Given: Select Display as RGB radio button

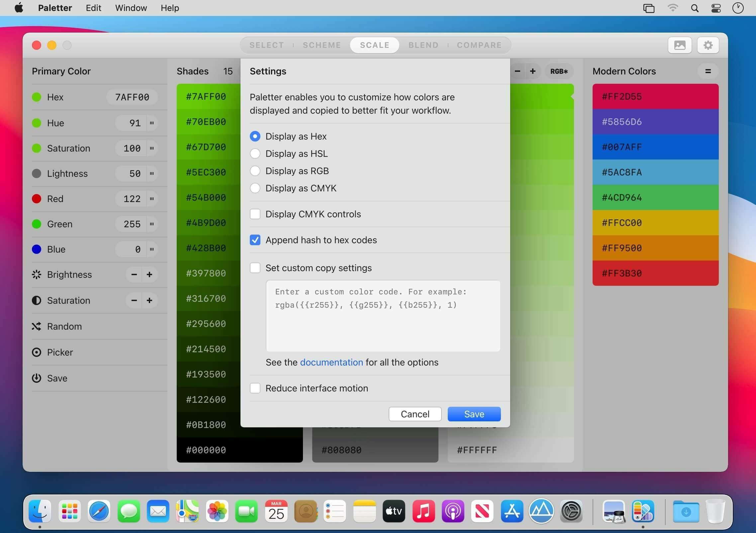Looking at the screenshot, I should (255, 171).
